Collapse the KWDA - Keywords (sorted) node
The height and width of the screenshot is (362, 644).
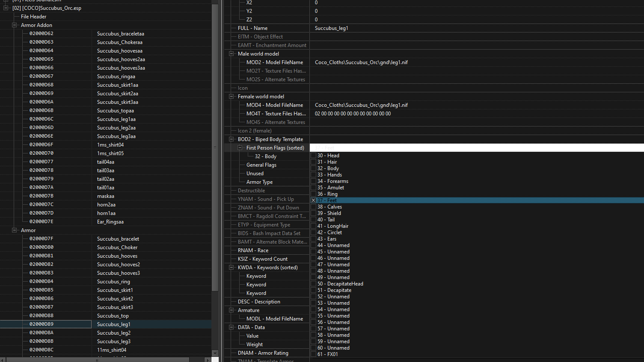click(x=231, y=268)
